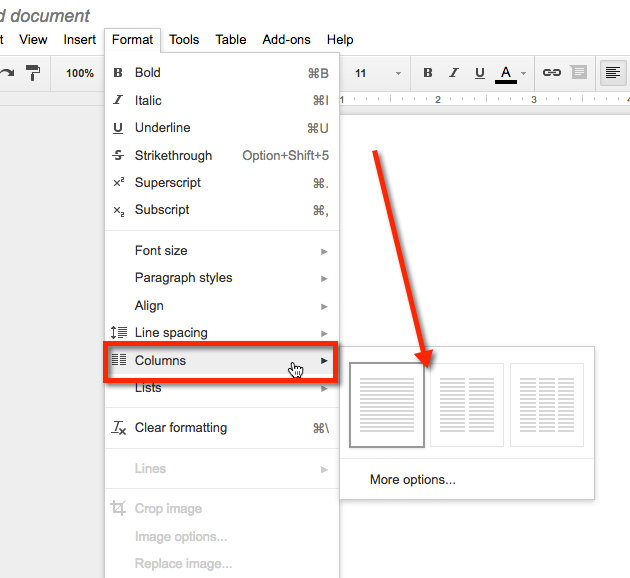630x578 pixels.
Task: Click the horizontal ruler at mark 2
Action: point(438,99)
